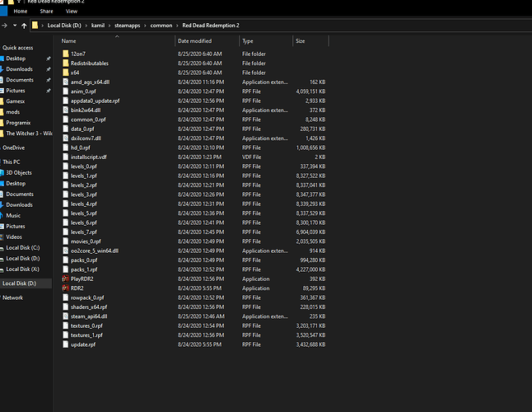Go up one folder level arrow
Image resolution: width=532 pixels, height=412 pixels.
pos(24,26)
